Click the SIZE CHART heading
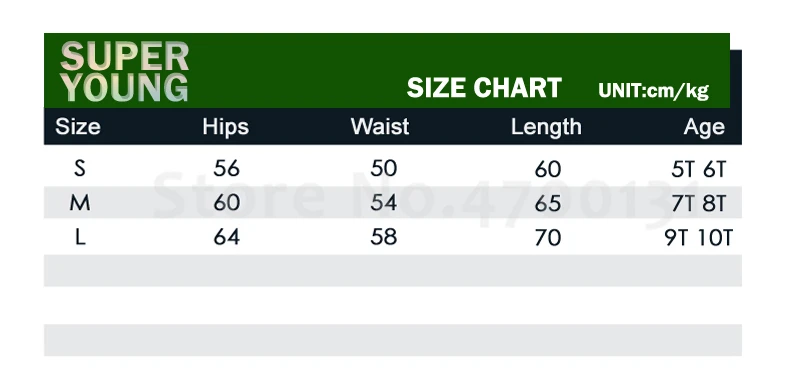Image resolution: width=792 pixels, height=387 pixels. click(x=484, y=88)
